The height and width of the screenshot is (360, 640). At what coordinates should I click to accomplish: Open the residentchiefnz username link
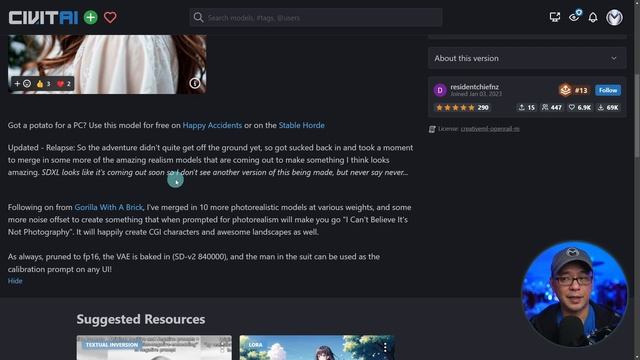(x=474, y=87)
